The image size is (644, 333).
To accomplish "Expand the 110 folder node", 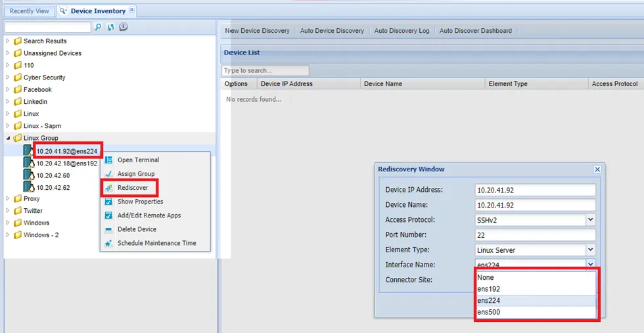I will (8, 65).
